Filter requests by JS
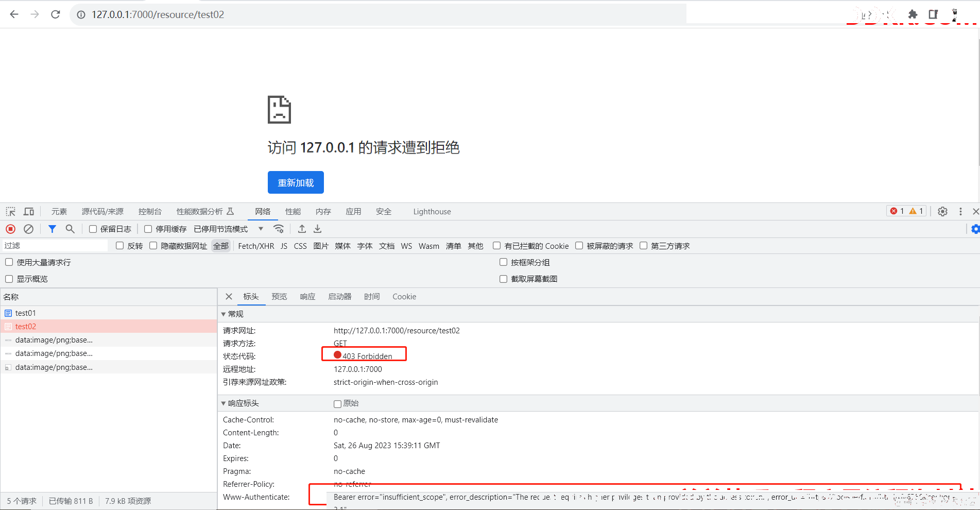This screenshot has height=510, width=980. point(284,246)
